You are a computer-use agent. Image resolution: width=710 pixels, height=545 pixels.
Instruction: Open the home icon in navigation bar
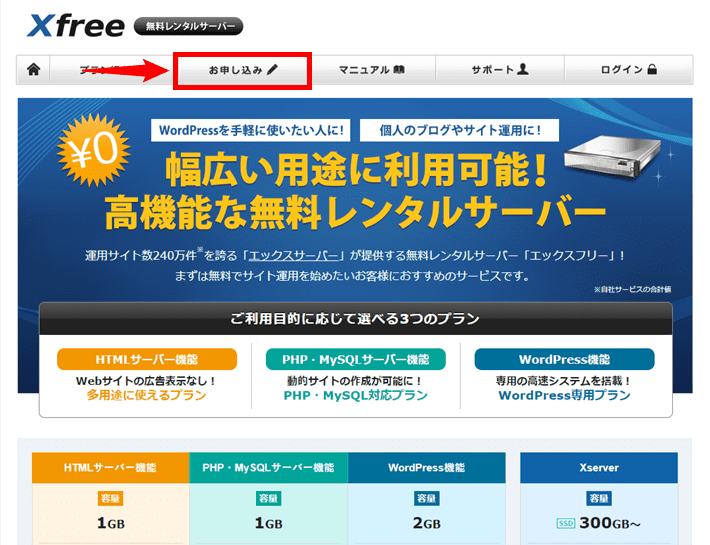[34, 70]
